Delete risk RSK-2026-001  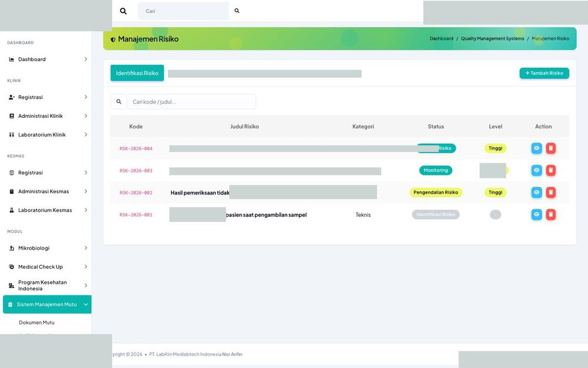click(x=550, y=214)
